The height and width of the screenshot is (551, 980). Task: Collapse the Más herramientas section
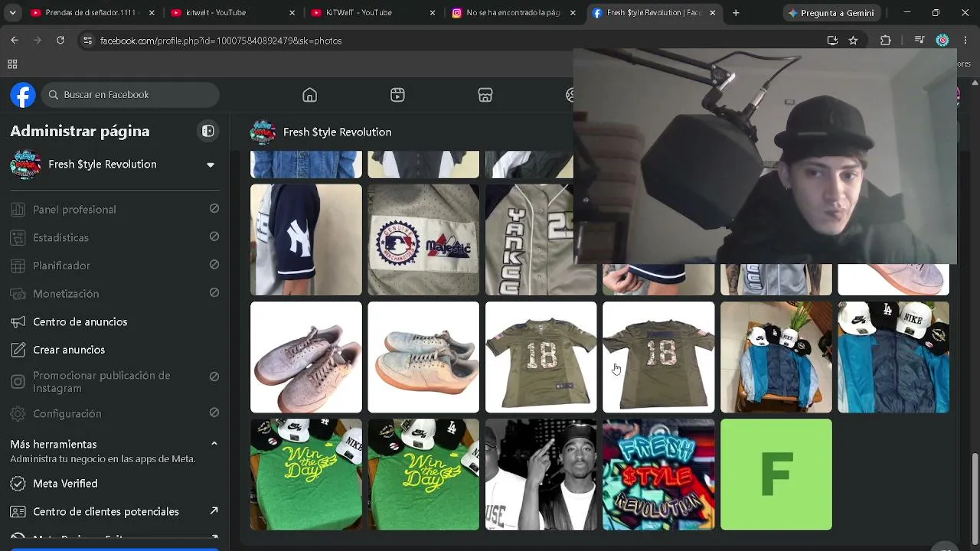tap(214, 444)
